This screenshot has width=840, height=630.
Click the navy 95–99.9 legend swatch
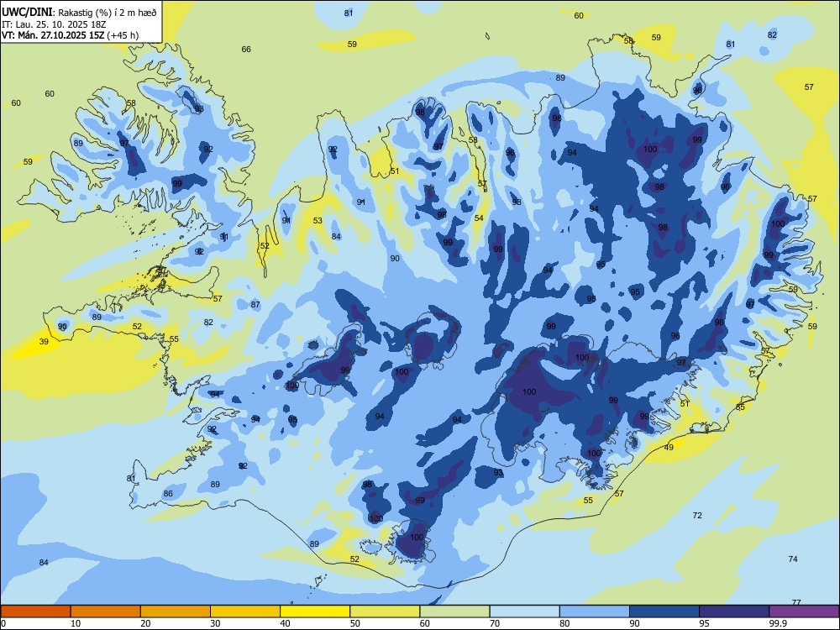734,612
